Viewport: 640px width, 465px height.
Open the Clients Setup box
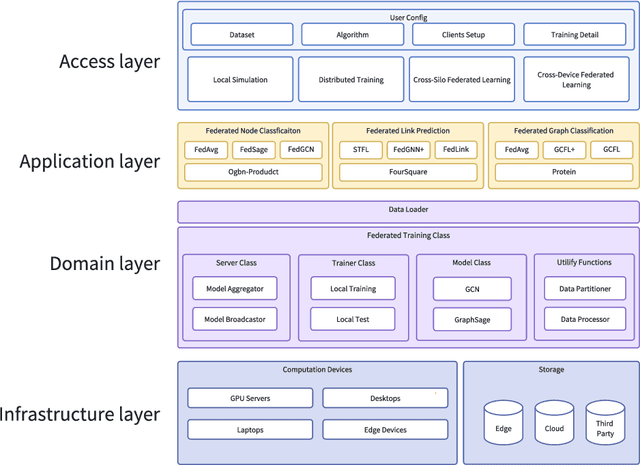463,34
